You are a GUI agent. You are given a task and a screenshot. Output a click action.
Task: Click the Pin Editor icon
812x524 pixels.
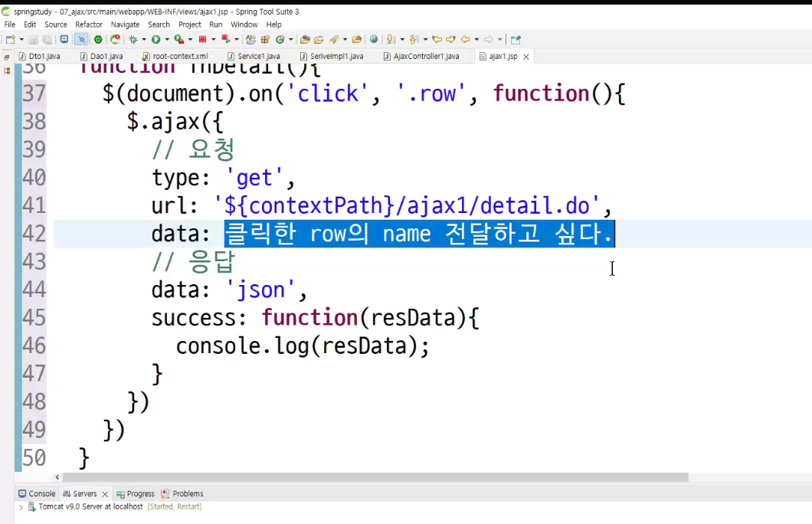pos(516,39)
